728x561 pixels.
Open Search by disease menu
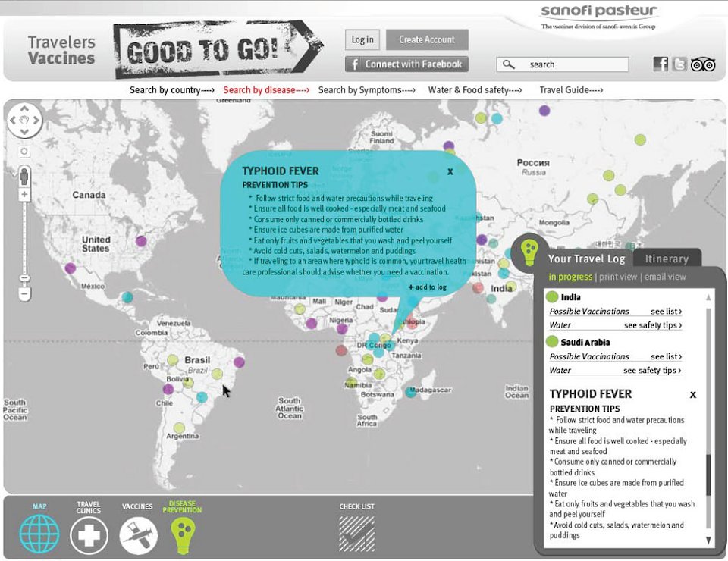pyautogui.click(x=266, y=90)
